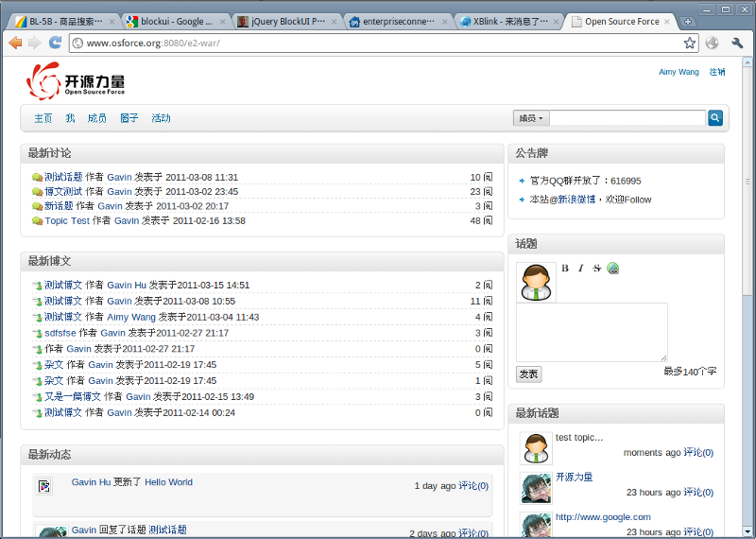756x539 pixels.
Task: Click the Open Source Force logo
Action: [76, 80]
